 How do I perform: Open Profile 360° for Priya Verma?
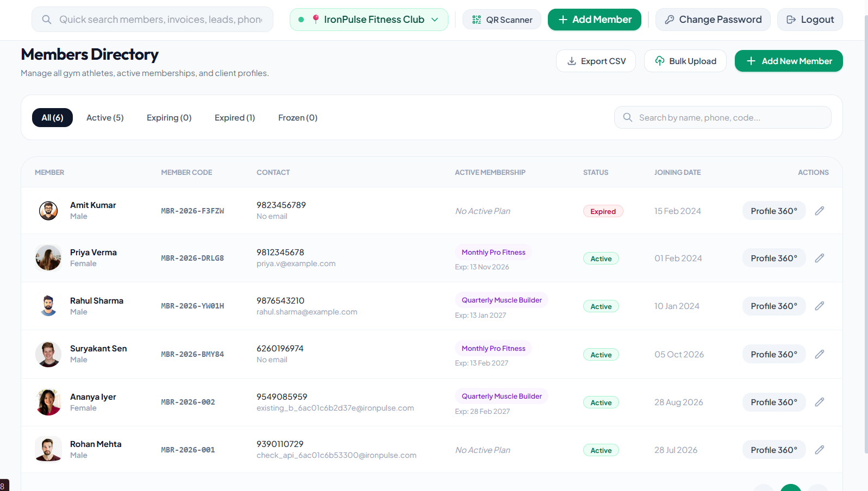click(774, 258)
